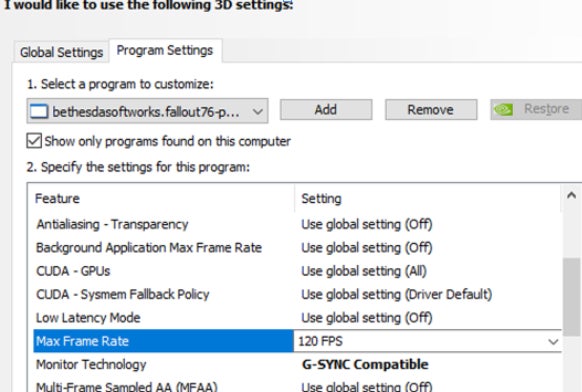Viewport: 582px width, 392px height.
Task: Uncheck Show only programs found on this computer
Action: click(x=34, y=141)
